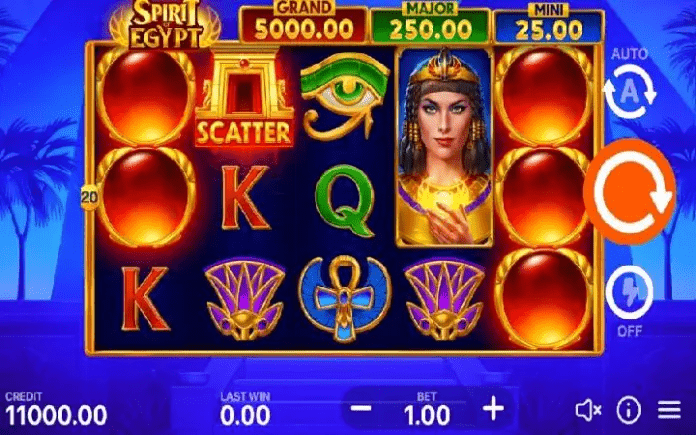
Task: Increase bet with plus button
Action: click(493, 408)
